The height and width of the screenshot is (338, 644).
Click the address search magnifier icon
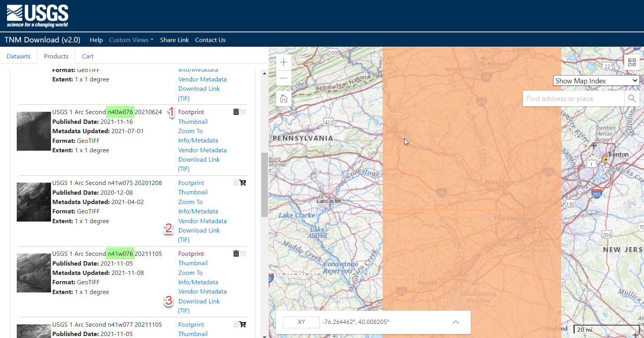point(632,99)
